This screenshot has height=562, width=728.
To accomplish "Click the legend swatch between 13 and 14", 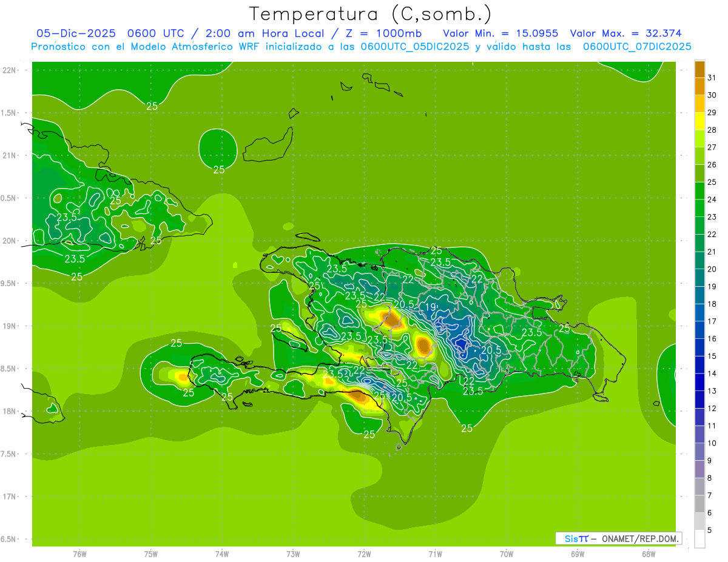I will [x=699, y=383].
